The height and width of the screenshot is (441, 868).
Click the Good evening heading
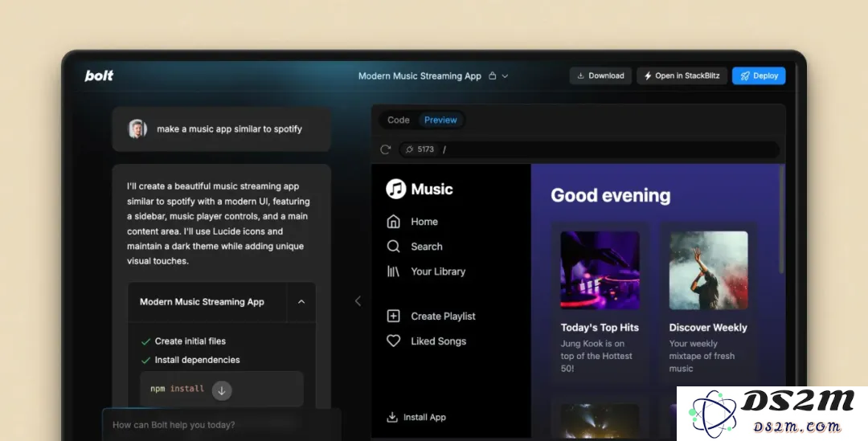[x=611, y=195]
